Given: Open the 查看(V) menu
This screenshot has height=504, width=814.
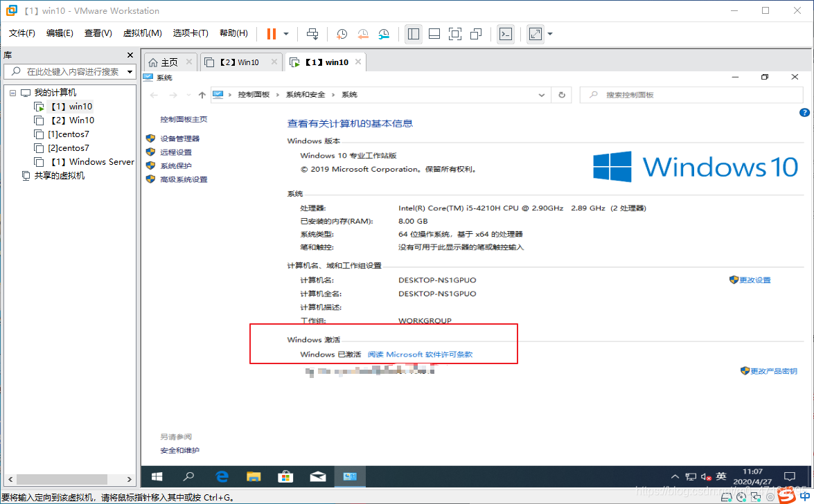Looking at the screenshot, I should click(x=98, y=33).
